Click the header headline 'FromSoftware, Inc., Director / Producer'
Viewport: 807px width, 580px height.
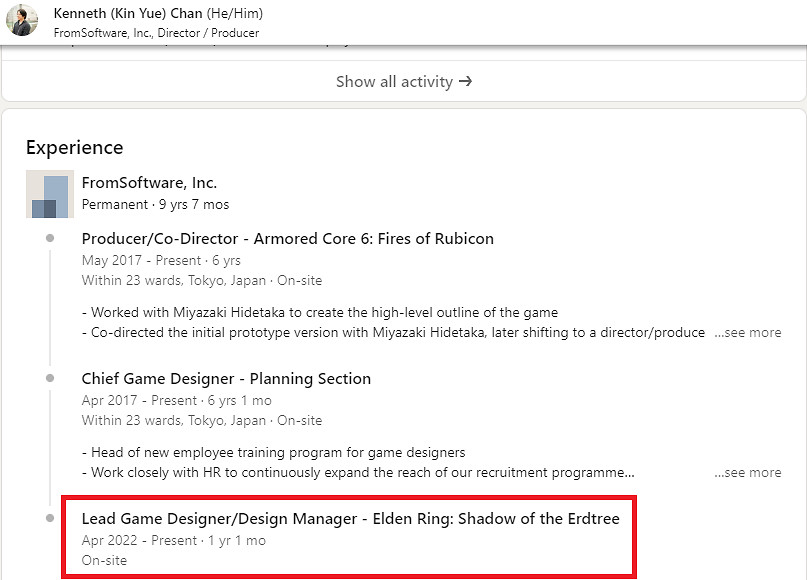point(156,33)
